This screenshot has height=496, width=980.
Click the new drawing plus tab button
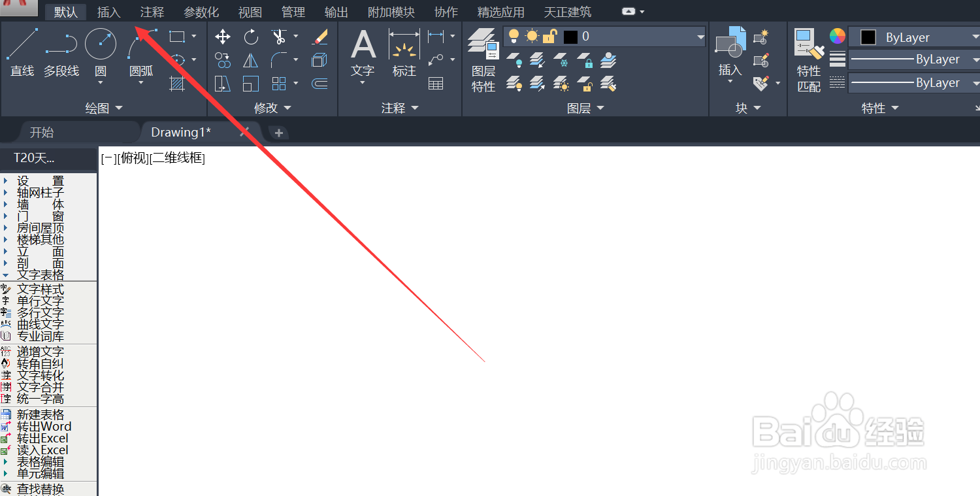279,133
